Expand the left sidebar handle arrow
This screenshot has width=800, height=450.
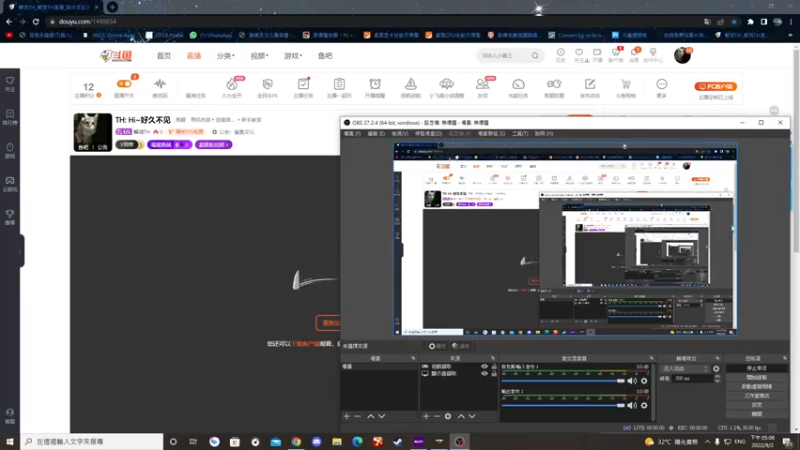pyautogui.click(x=20, y=251)
